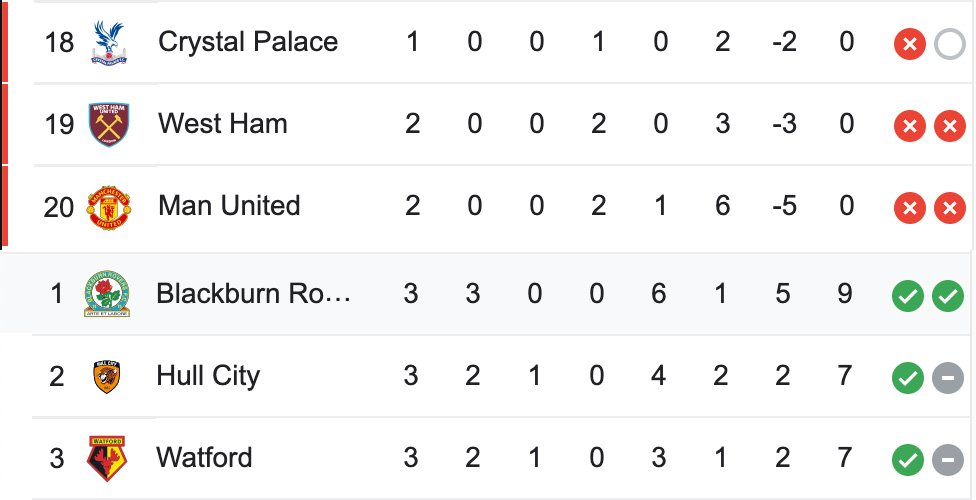976x500 pixels.
Task: Click the Blackburn Rovers club crest
Action: [x=104, y=294]
